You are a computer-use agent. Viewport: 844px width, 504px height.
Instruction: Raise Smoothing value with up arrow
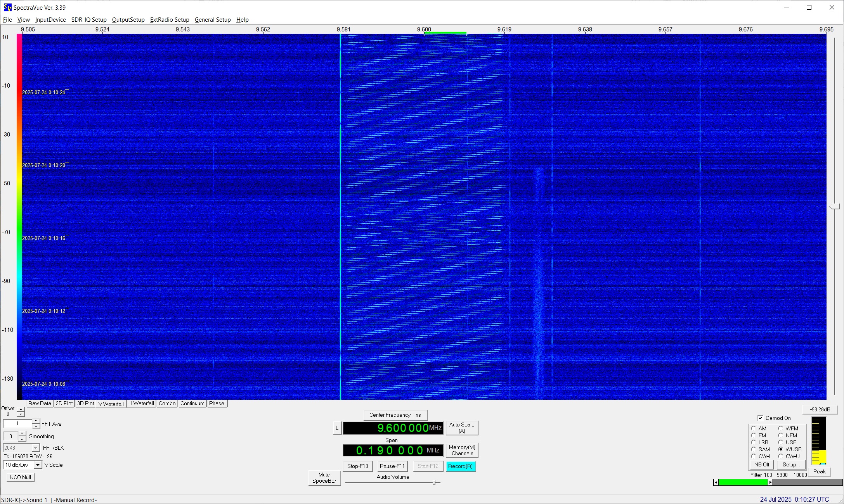coord(22,433)
